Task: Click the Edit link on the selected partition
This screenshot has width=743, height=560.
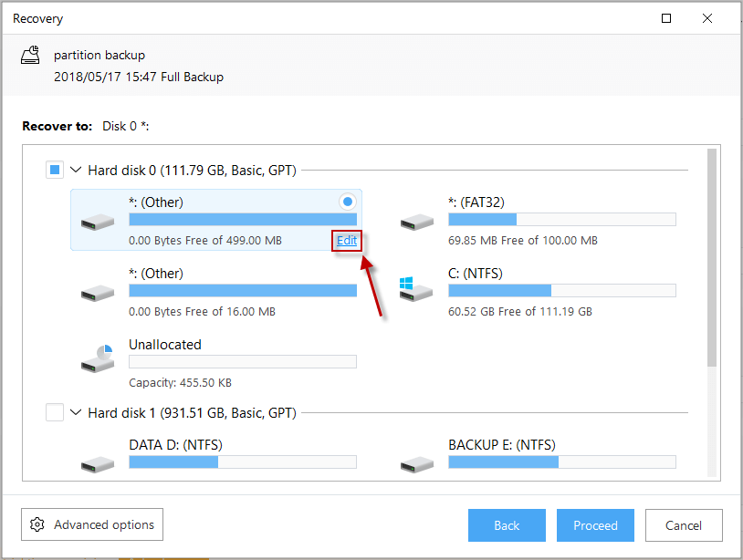Action: pyautogui.click(x=347, y=241)
